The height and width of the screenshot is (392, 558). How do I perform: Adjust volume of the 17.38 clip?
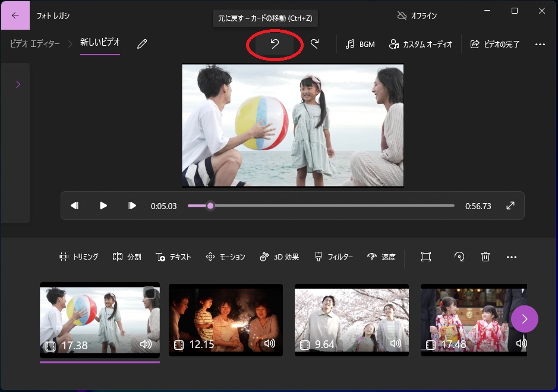point(146,344)
